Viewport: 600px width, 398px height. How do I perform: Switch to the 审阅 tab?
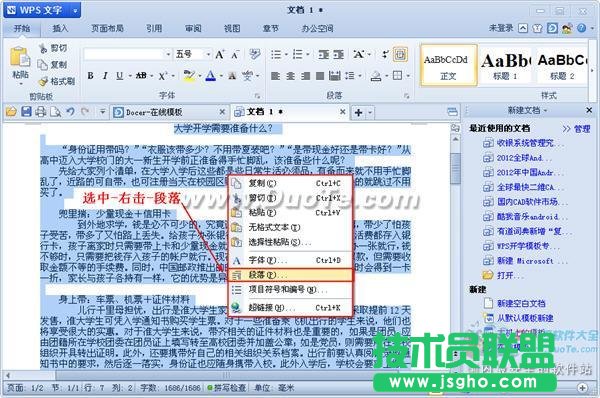pyautogui.click(x=193, y=28)
